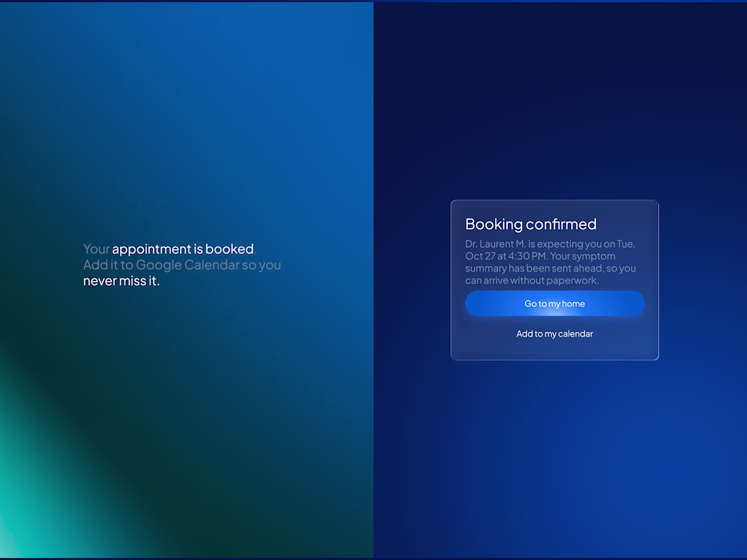Click the Dr. Laurent M. appointment description text

[551, 262]
